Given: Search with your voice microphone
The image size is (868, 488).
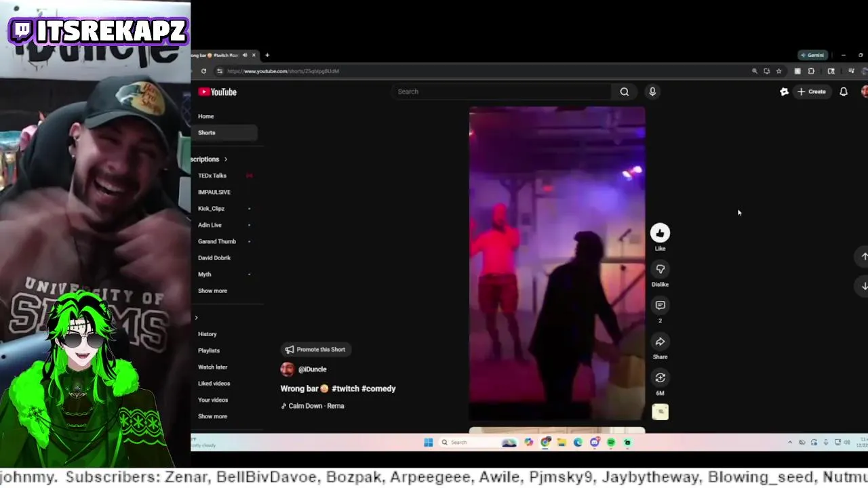Looking at the screenshot, I should pyautogui.click(x=652, y=91).
